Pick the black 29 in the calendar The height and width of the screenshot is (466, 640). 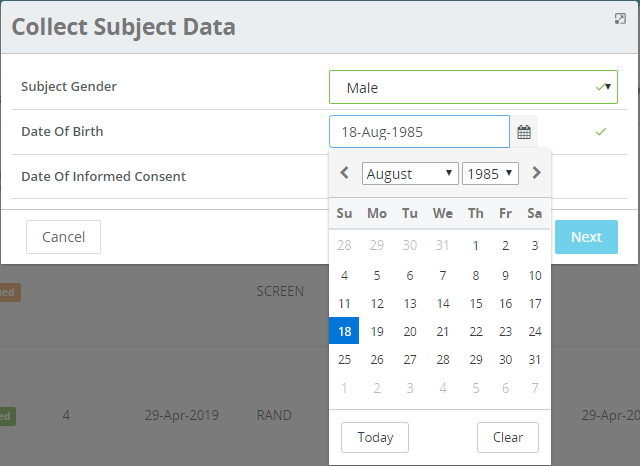tap(476, 360)
